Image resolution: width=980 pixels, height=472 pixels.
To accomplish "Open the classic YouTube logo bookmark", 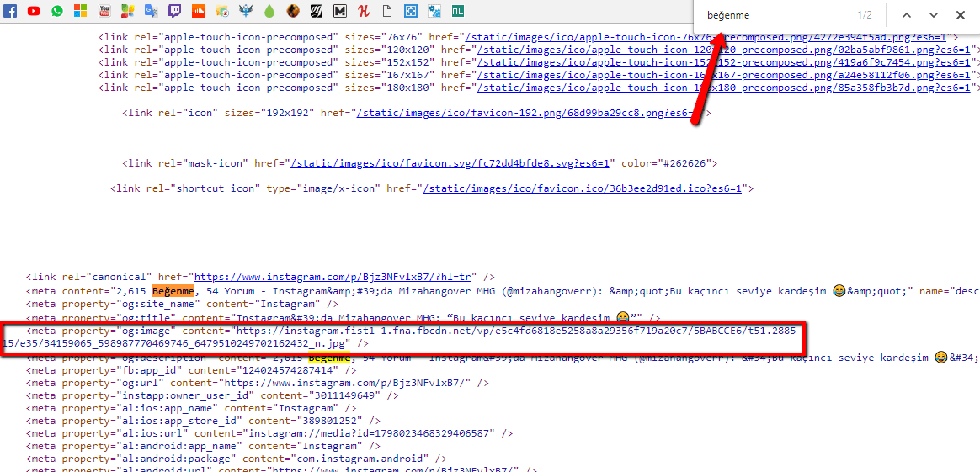I will [x=104, y=11].
